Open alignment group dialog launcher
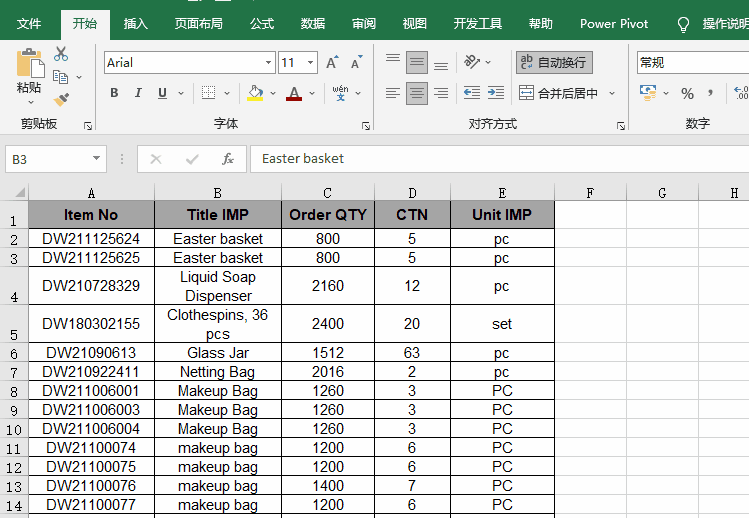The width and height of the screenshot is (749, 518). click(621, 126)
